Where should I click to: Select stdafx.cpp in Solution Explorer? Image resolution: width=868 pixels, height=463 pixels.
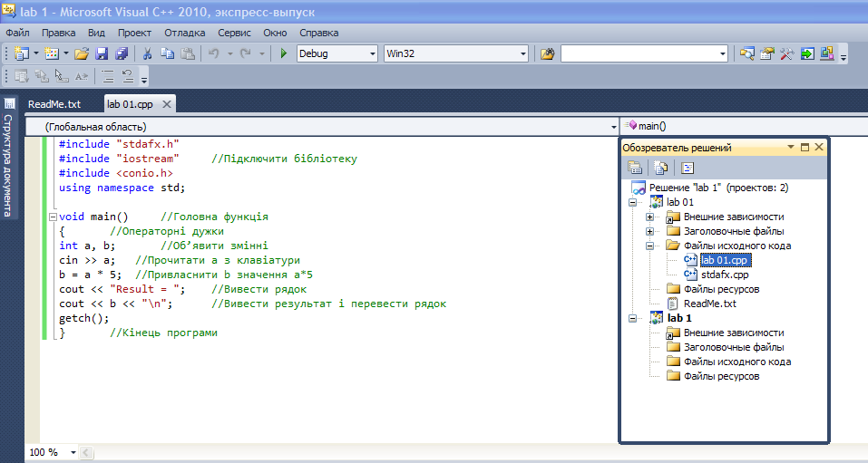point(725,275)
